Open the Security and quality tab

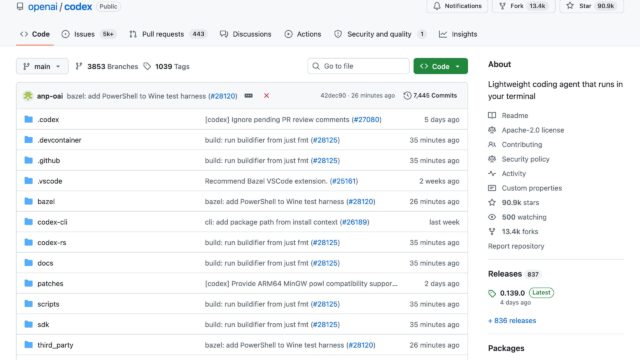[x=380, y=34]
